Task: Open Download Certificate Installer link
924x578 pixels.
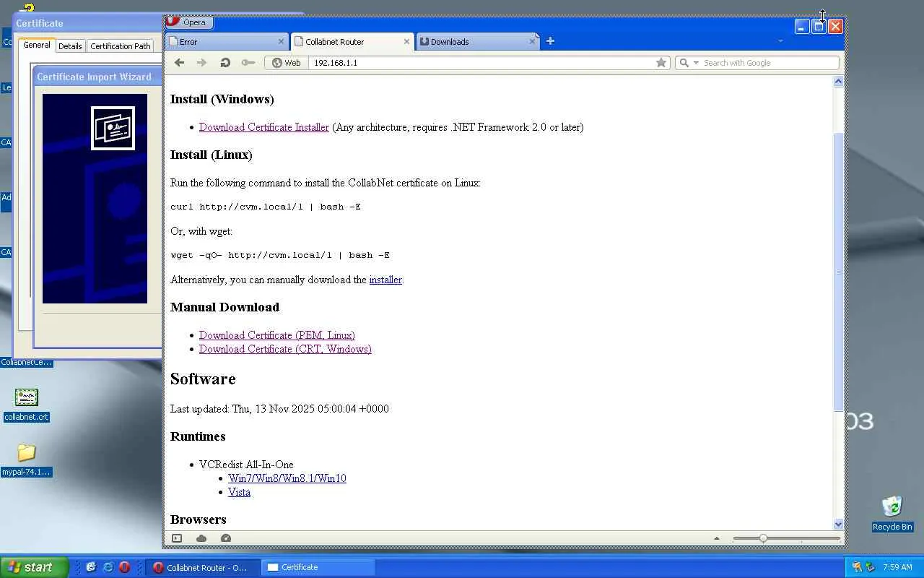Action: [264, 127]
